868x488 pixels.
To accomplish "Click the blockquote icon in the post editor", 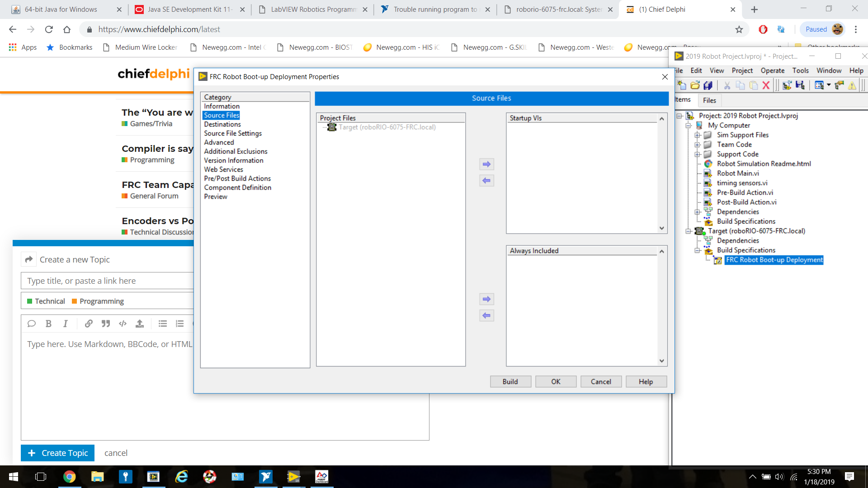I will pos(106,324).
